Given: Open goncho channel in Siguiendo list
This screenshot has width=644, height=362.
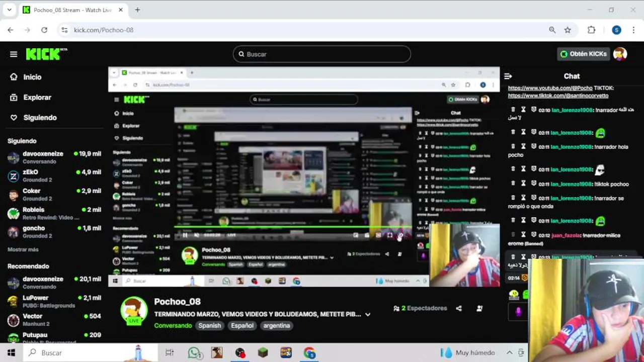Looking at the screenshot, I should pos(54,231).
